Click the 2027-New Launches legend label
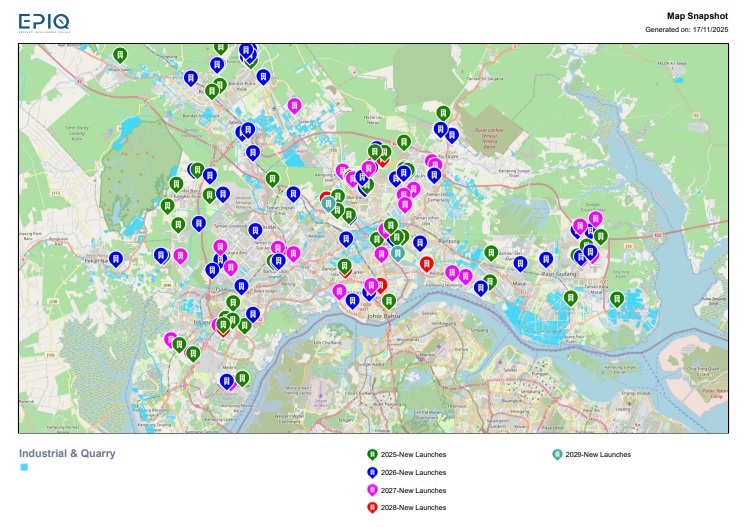747x527 pixels. click(413, 491)
